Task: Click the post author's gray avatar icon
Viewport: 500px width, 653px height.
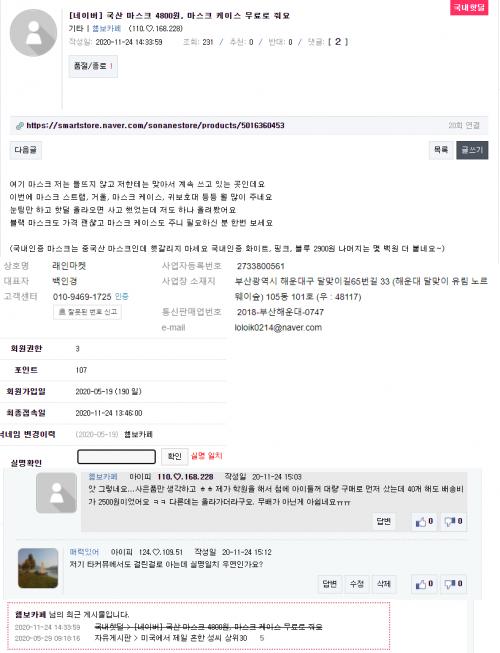Action: click(33, 33)
